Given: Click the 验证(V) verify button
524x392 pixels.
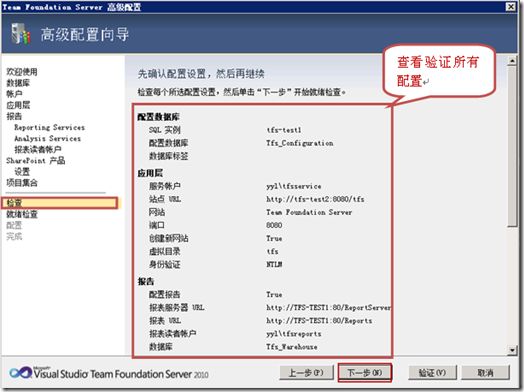Looking at the screenshot, I should pos(432,373).
